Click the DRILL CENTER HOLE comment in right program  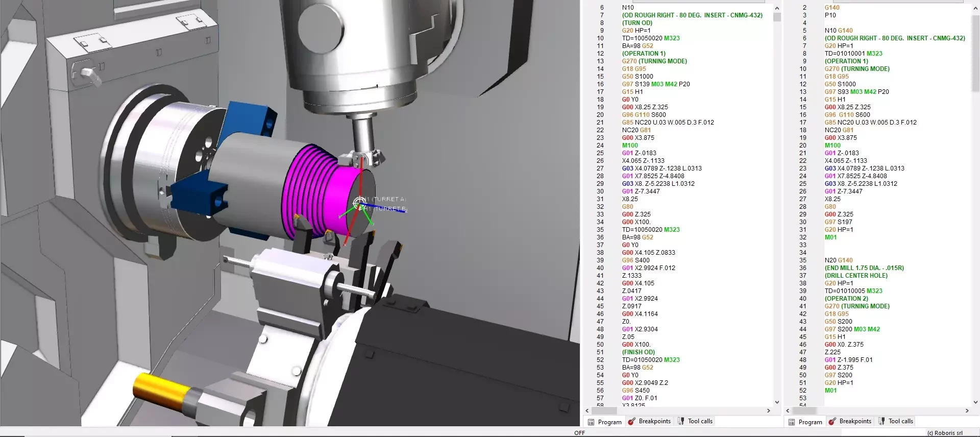[x=855, y=276]
